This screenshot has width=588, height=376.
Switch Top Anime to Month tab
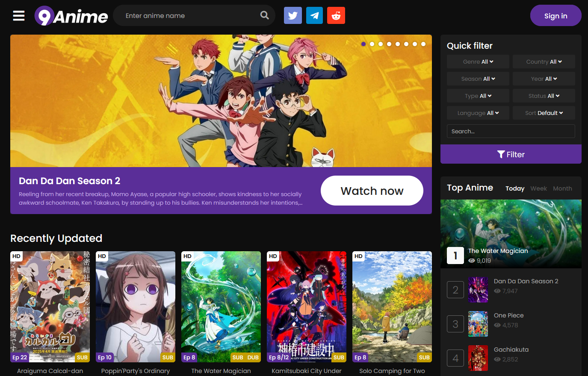click(562, 188)
